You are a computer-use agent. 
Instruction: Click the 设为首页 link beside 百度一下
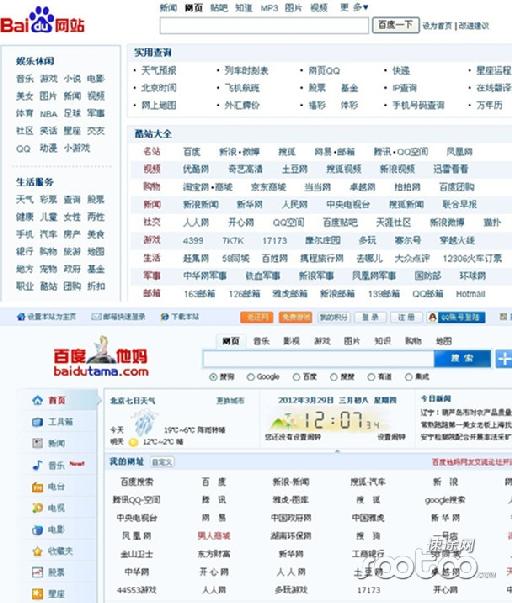437,26
